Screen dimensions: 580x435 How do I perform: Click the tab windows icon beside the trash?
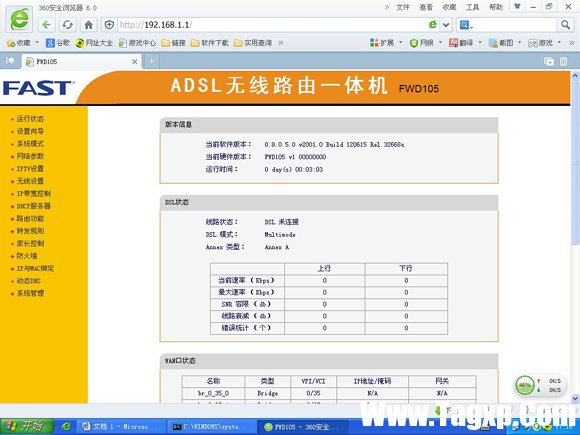(x=549, y=61)
